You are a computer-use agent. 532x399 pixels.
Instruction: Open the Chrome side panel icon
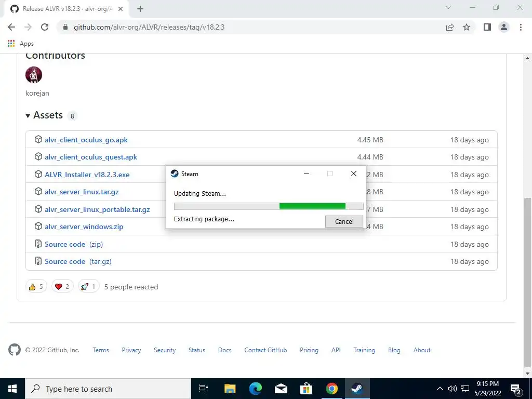[x=487, y=27]
